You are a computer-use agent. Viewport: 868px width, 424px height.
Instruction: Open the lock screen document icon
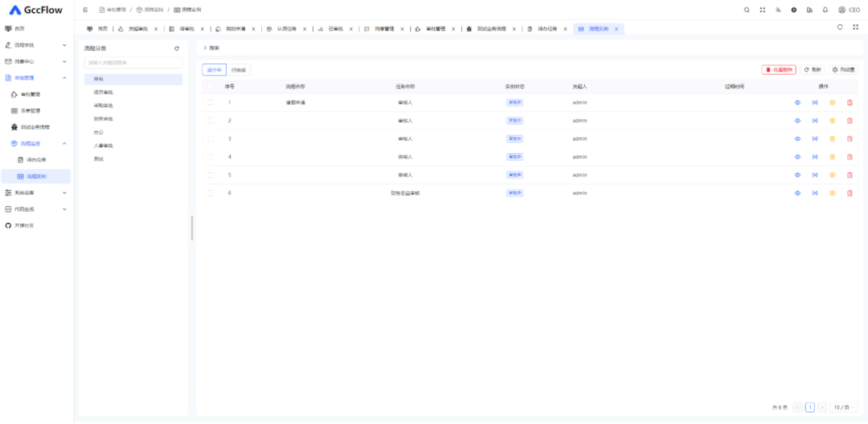coord(809,10)
